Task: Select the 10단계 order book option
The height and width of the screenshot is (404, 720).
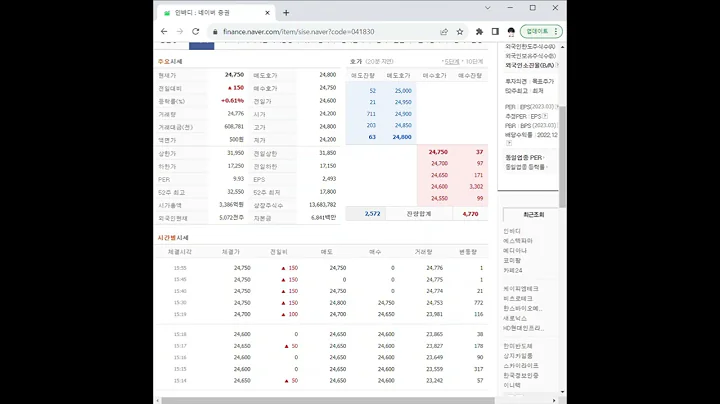Action: [474, 62]
